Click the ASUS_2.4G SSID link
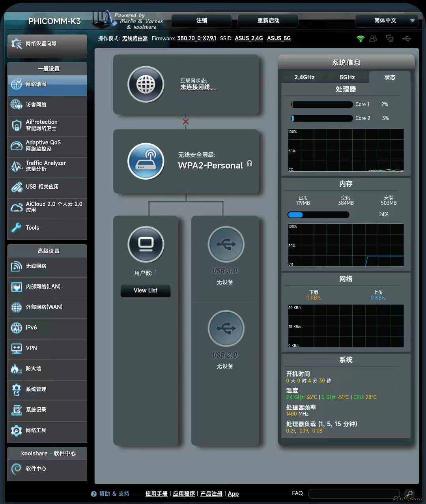426x504 pixels. (249, 38)
